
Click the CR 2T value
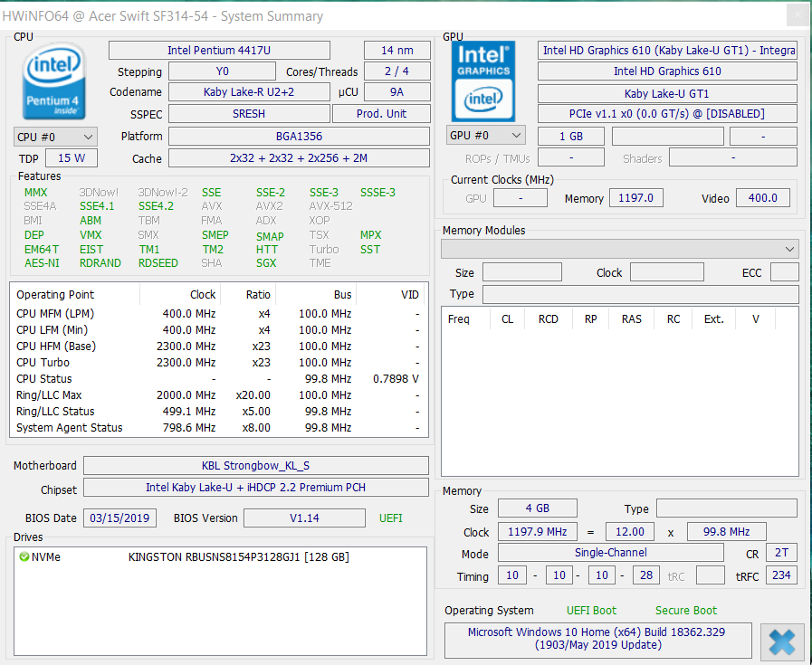781,553
